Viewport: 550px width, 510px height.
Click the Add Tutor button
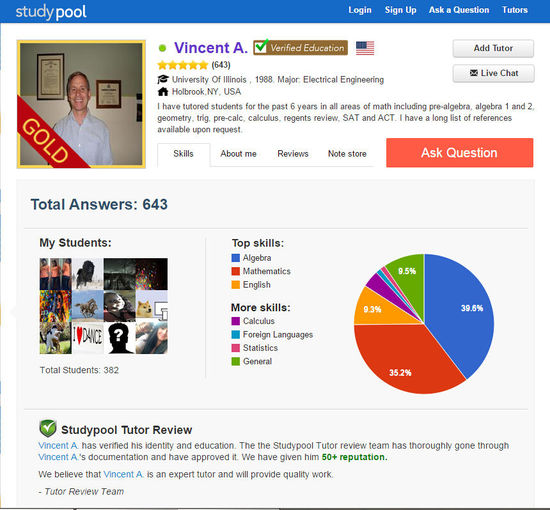[x=493, y=48]
